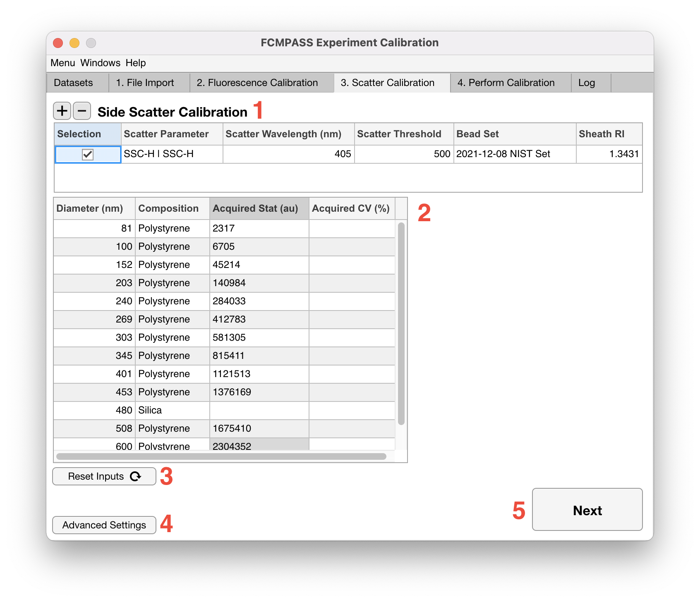Toggle the SSC-H row selection checkbox
The width and height of the screenshot is (700, 602).
(x=88, y=154)
